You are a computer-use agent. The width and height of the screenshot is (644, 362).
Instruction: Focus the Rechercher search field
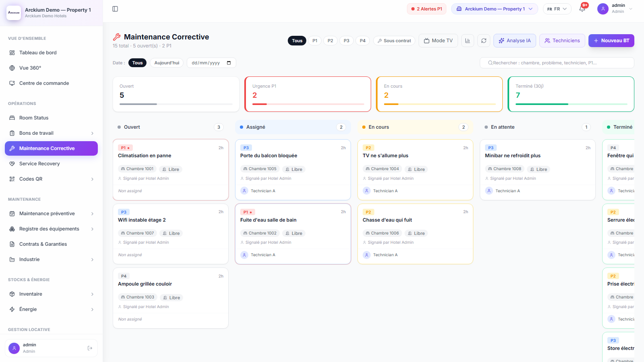pyautogui.click(x=557, y=63)
